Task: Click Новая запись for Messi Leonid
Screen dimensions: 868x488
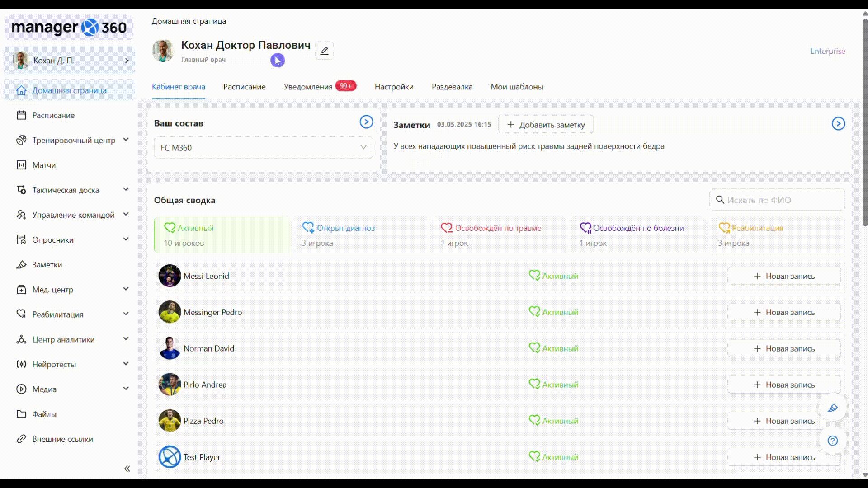Action: coord(783,276)
